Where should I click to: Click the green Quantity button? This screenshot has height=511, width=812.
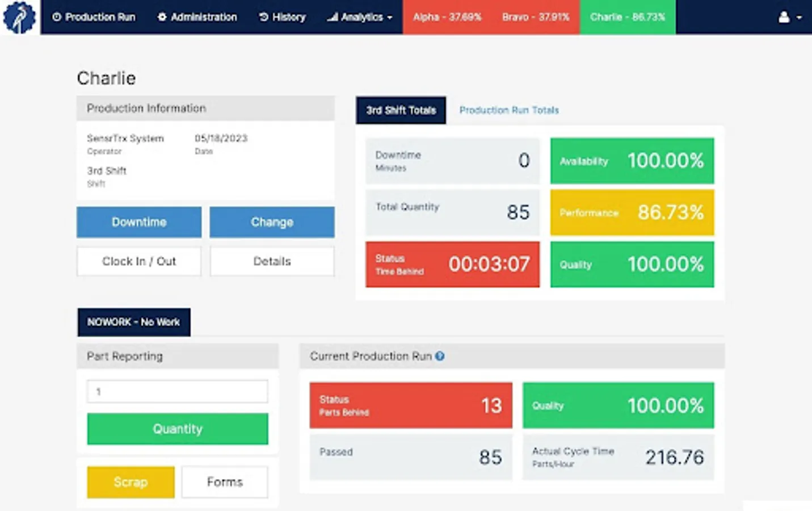pos(178,429)
